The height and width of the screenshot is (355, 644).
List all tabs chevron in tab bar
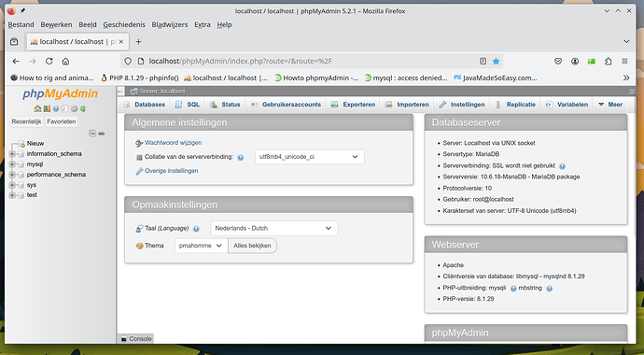tap(626, 41)
